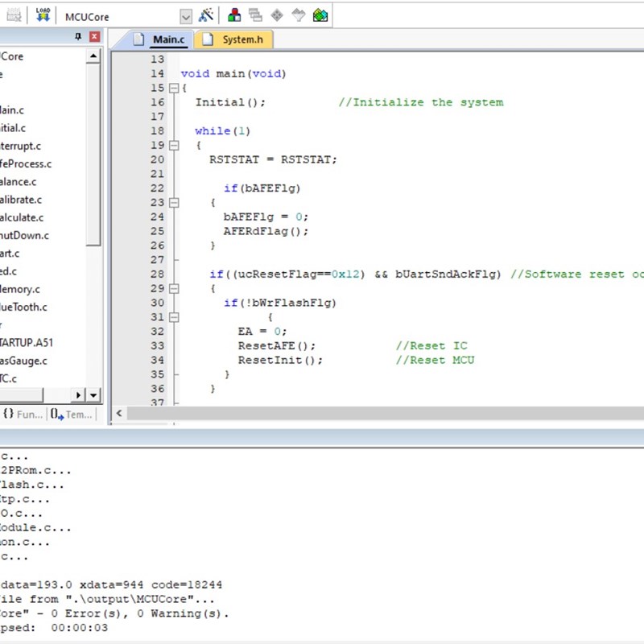644x644 pixels.
Task: Select Uart.c in the project tree
Action: pyautogui.click(x=10, y=254)
